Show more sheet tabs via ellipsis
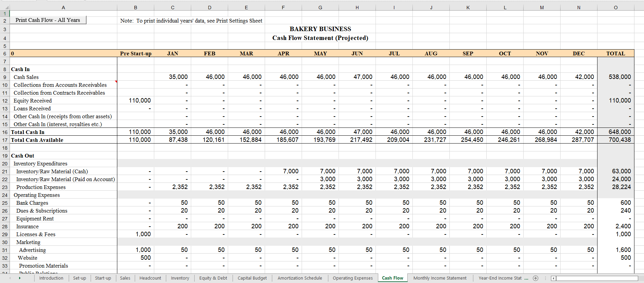This screenshot has height=283, width=644. click(x=526, y=278)
